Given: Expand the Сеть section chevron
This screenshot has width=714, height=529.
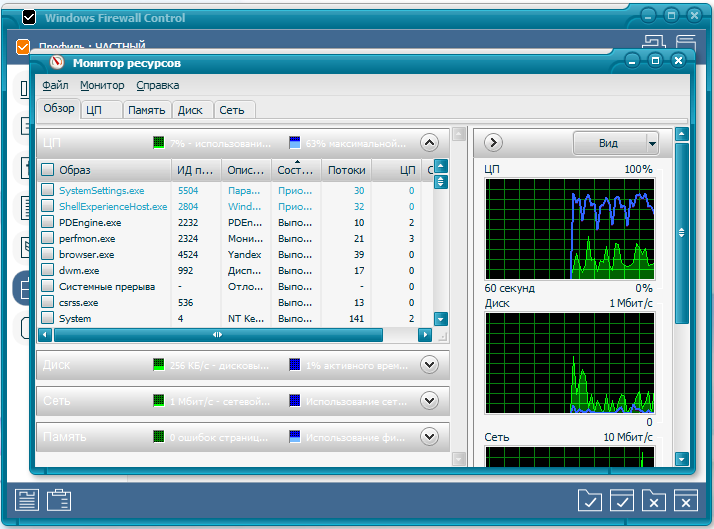Looking at the screenshot, I should [430, 401].
